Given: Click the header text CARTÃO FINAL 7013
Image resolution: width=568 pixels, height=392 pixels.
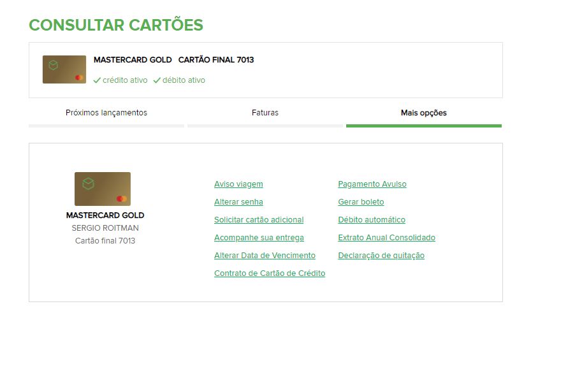Looking at the screenshot, I should [216, 60].
